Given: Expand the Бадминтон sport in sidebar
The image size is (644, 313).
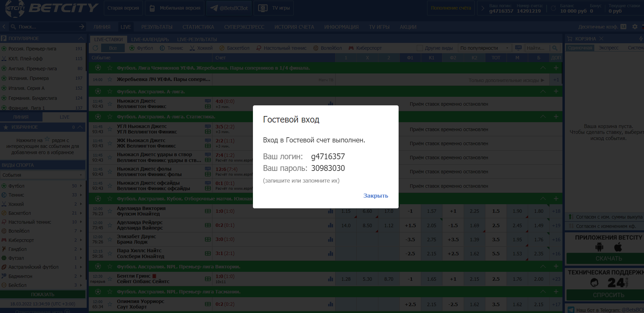Looking at the screenshot, I should (81, 276).
